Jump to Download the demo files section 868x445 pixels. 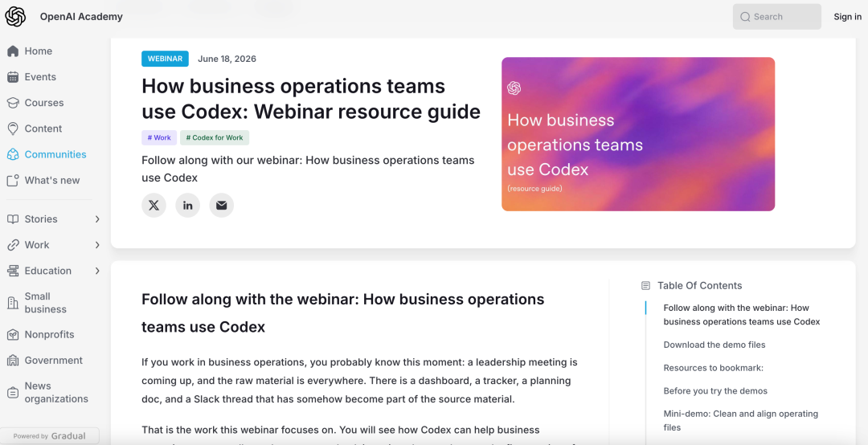(x=714, y=345)
